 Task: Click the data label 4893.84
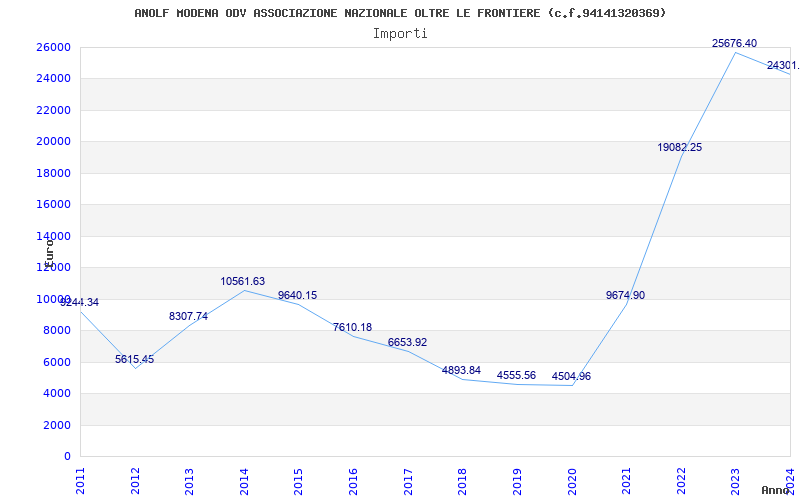tap(461, 370)
